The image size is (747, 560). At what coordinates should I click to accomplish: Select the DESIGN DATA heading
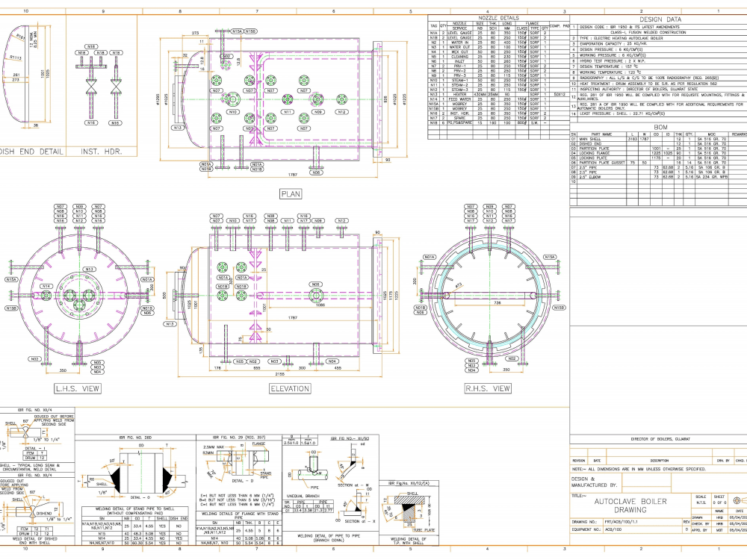tap(660, 19)
